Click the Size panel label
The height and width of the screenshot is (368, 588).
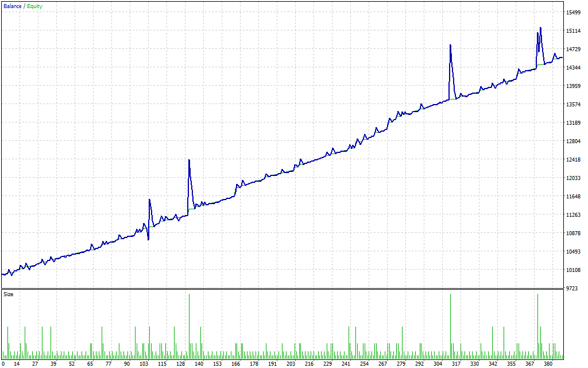(9, 294)
